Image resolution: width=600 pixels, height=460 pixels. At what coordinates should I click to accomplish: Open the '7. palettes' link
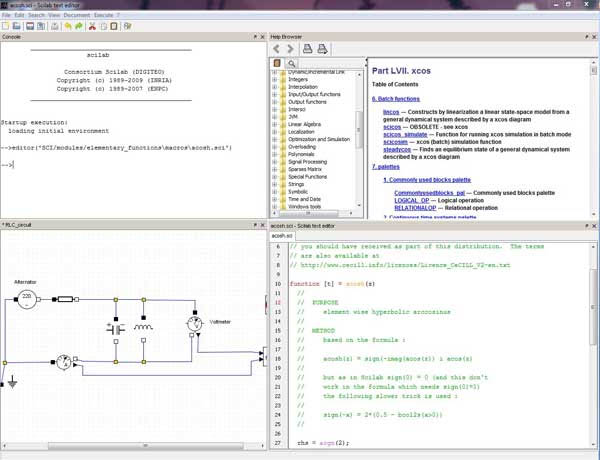(x=386, y=167)
